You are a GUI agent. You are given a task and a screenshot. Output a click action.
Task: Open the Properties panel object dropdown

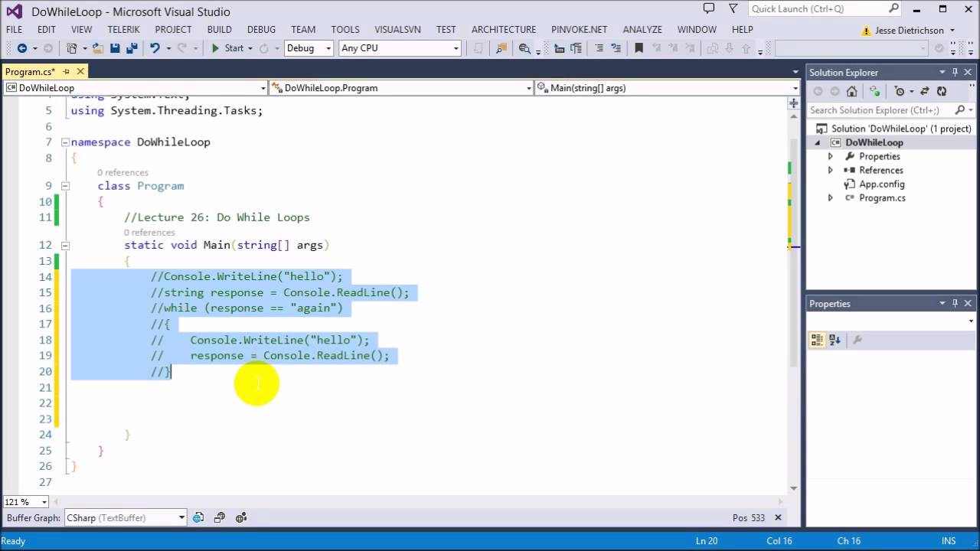pyautogui.click(x=971, y=321)
